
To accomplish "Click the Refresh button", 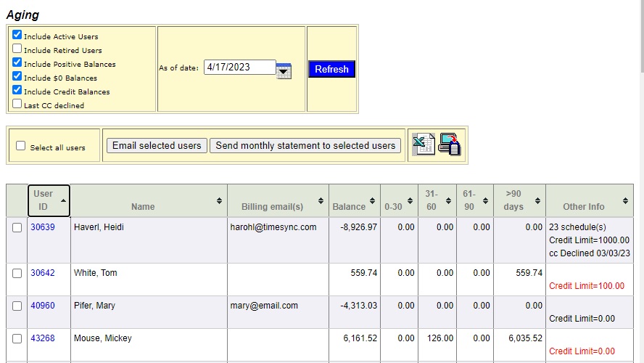I will 331,69.
